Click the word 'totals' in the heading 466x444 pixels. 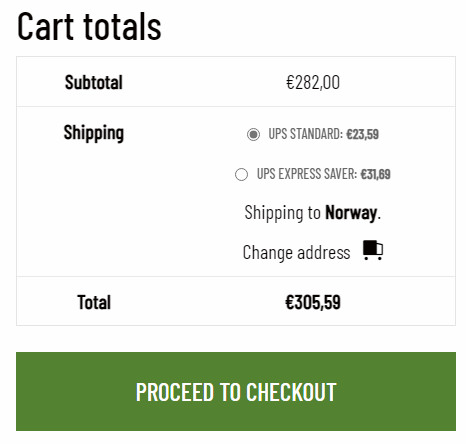tap(122, 26)
